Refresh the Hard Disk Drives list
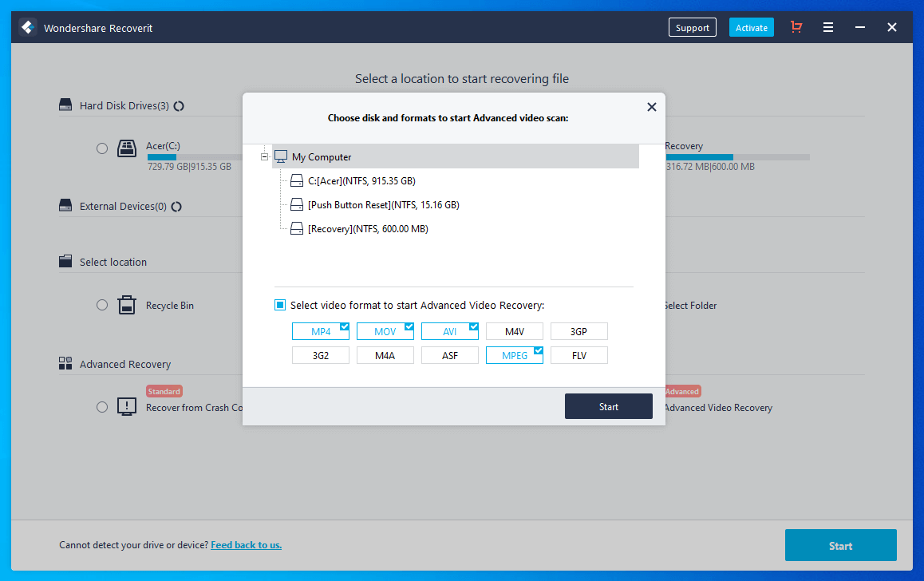 click(179, 106)
